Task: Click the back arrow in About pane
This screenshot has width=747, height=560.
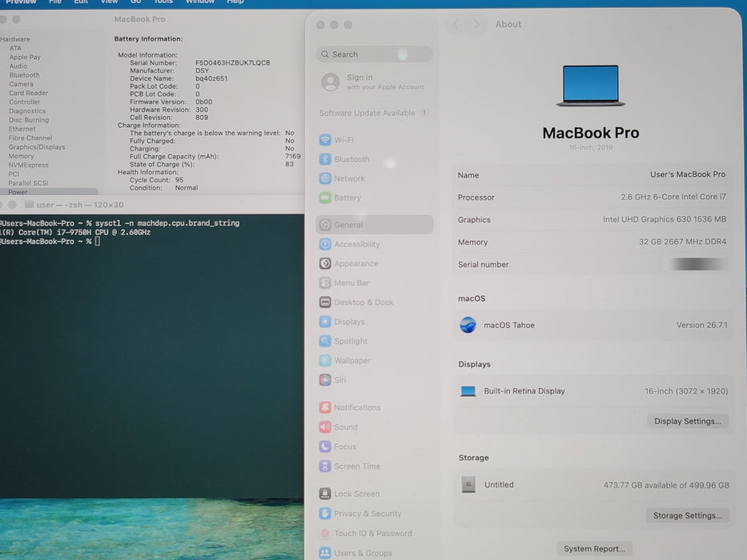Action: tap(456, 24)
